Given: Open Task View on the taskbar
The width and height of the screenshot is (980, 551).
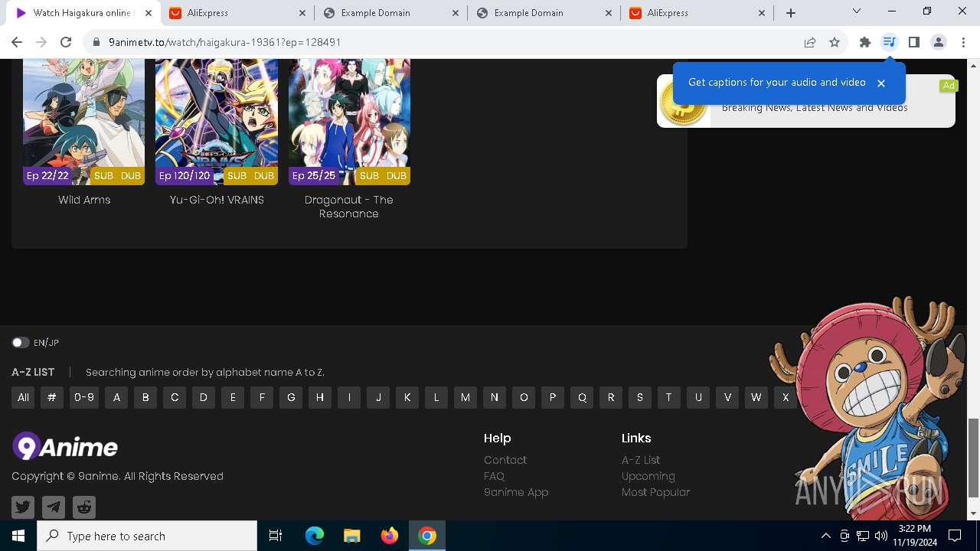Looking at the screenshot, I should pyautogui.click(x=276, y=536).
